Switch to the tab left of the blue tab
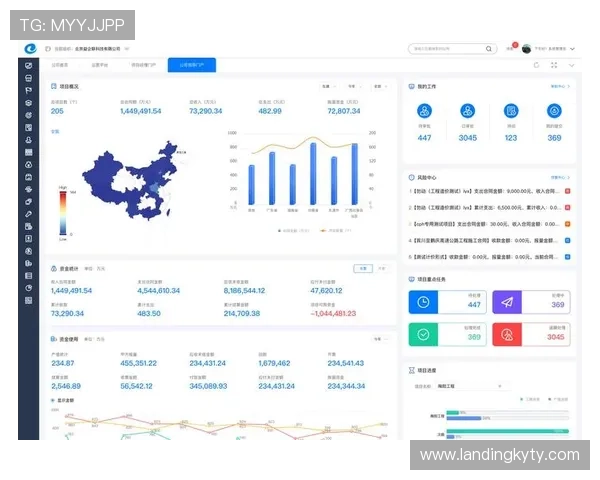The height and width of the screenshot is (480, 600). (x=143, y=65)
